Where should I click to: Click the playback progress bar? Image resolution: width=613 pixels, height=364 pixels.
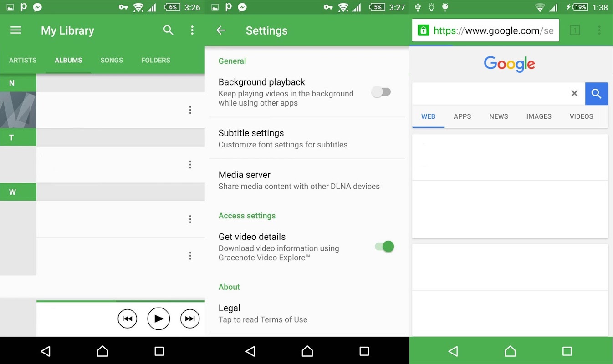click(121, 301)
